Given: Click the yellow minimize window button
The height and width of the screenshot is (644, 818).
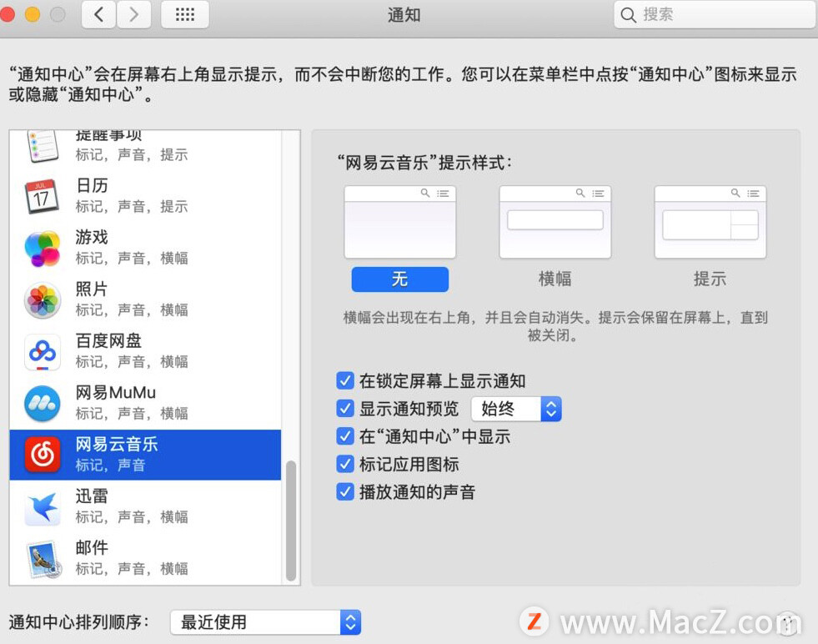Looking at the screenshot, I should coord(33,14).
